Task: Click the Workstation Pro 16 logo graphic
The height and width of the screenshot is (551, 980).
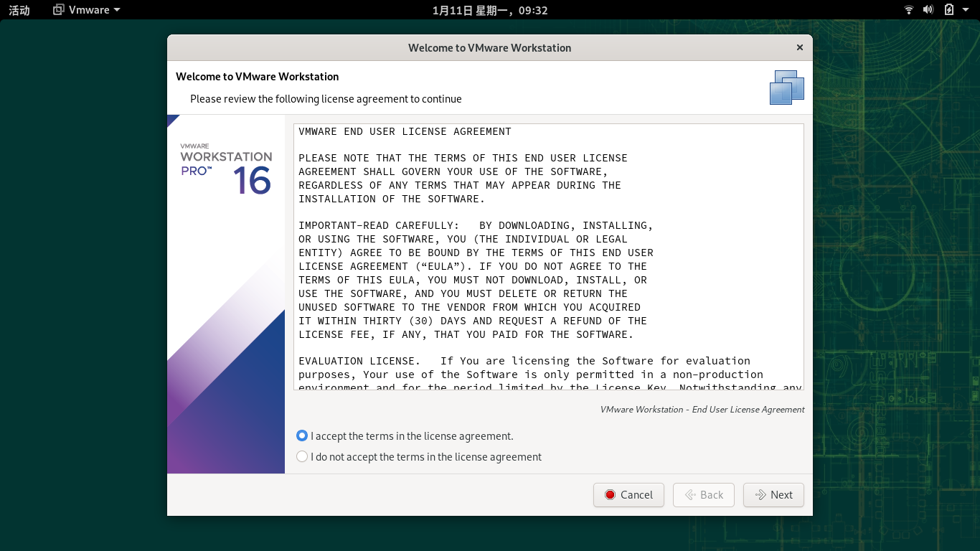Action: [226, 170]
